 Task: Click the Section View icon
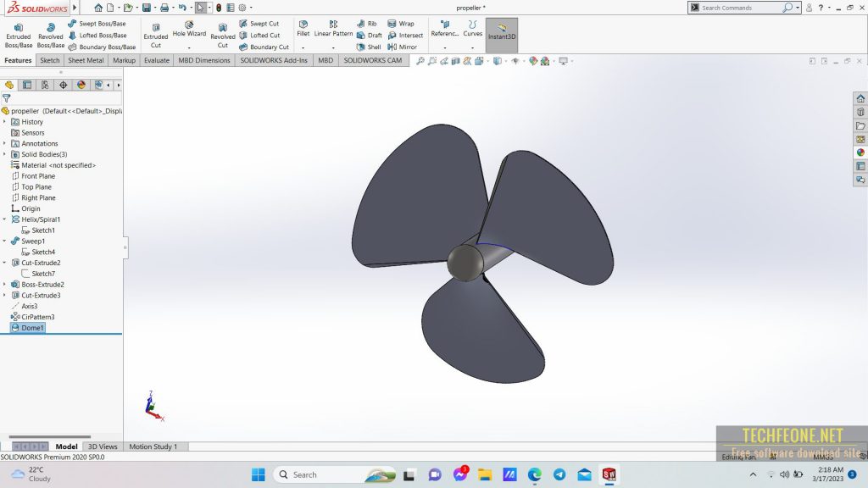455,61
